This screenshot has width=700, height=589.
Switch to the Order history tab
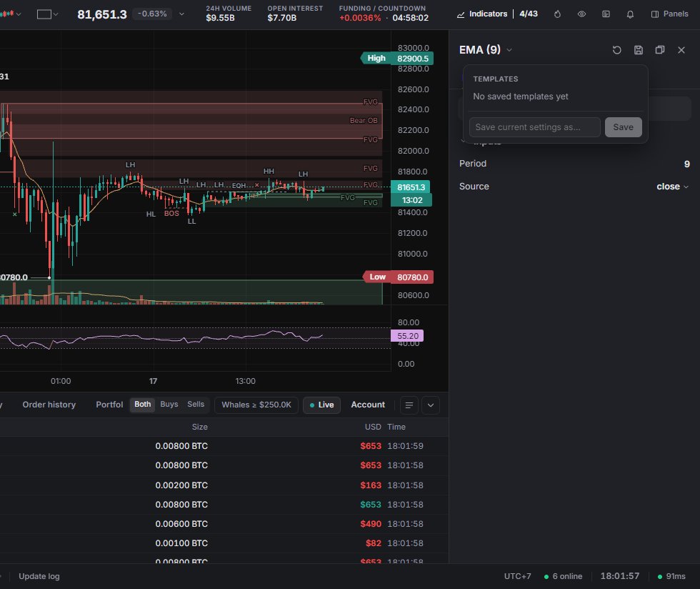click(x=49, y=405)
